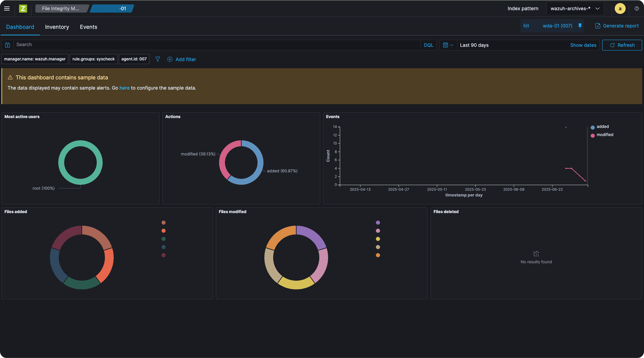644x358 pixels.
Task: Open agent.id: 007 filter pill
Action: pos(134,59)
